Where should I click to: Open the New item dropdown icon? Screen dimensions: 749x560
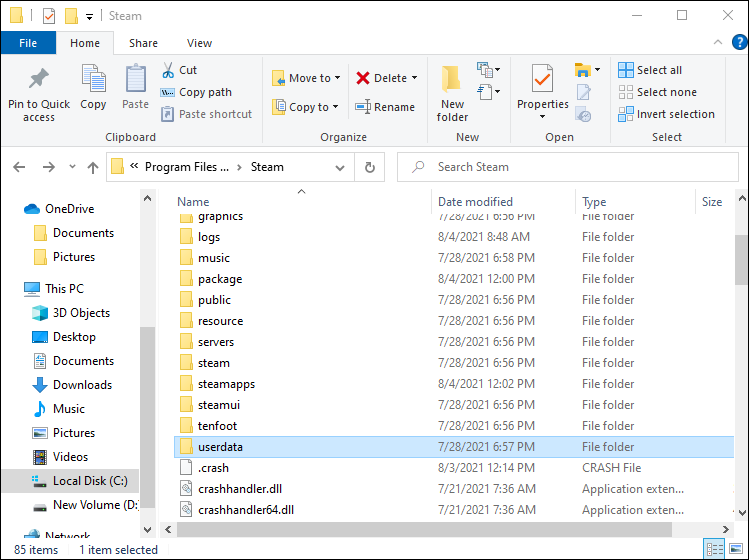click(489, 70)
